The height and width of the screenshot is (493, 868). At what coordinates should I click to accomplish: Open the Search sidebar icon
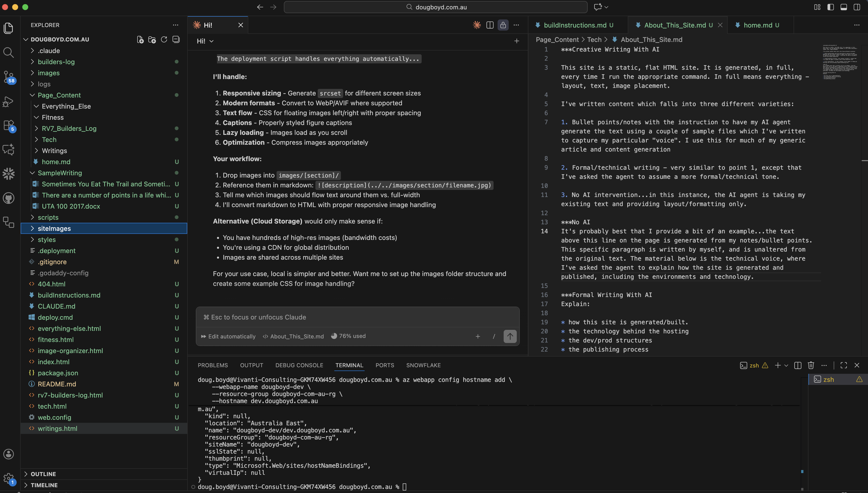pyautogui.click(x=9, y=53)
